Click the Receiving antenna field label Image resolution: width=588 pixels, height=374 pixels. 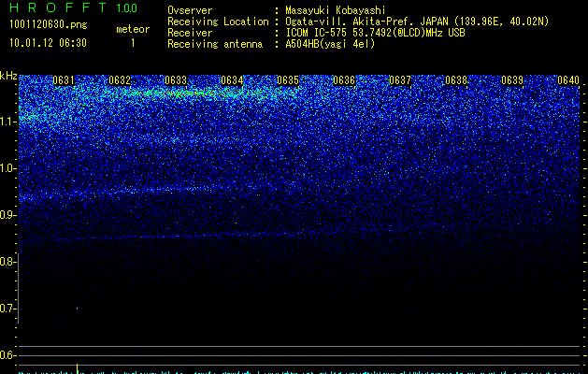(215, 44)
